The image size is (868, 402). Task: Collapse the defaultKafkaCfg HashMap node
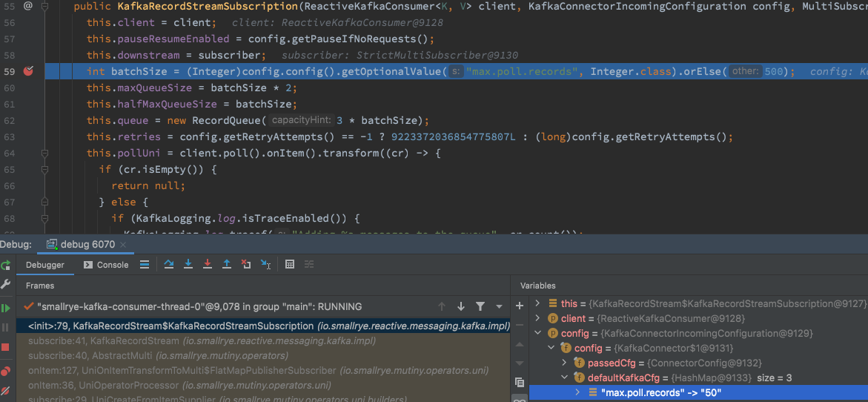point(565,378)
